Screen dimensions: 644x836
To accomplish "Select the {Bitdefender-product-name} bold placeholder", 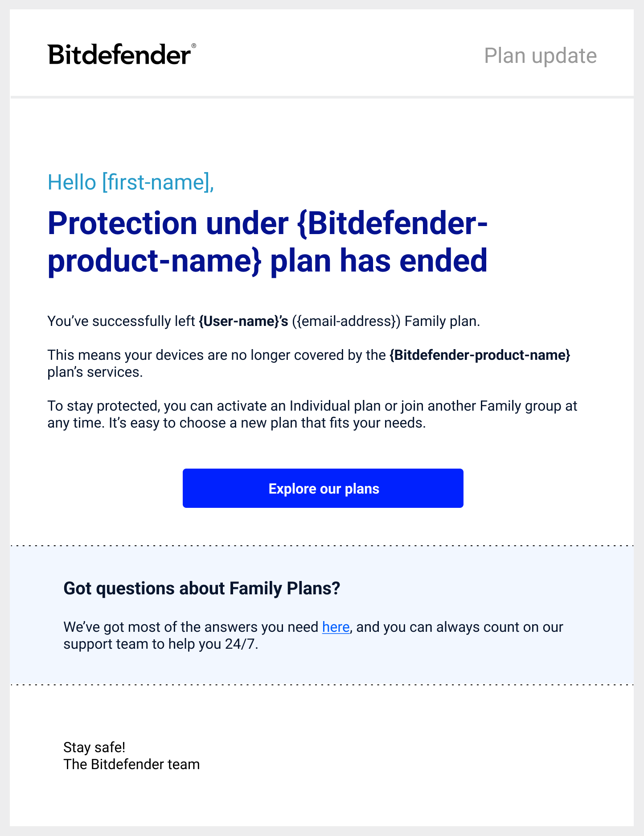I will (479, 355).
